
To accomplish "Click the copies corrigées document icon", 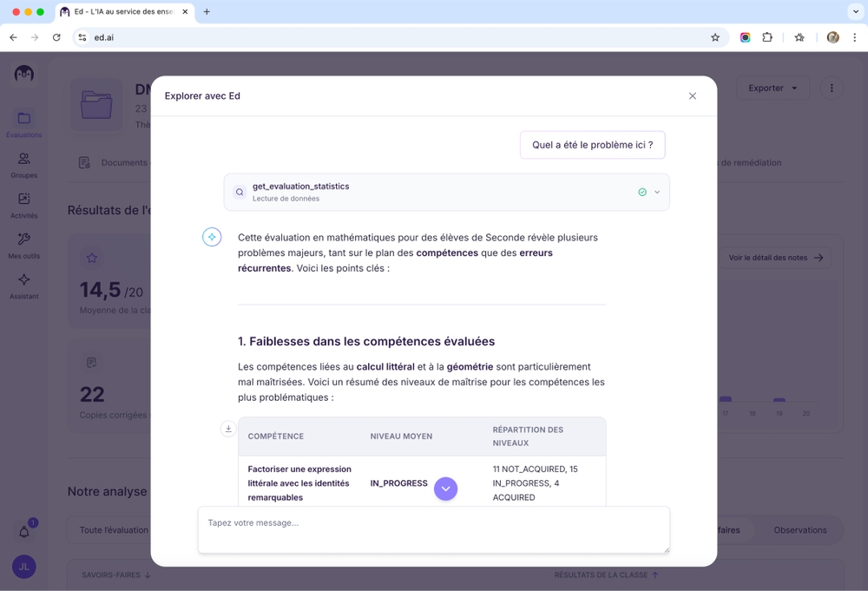I will tap(92, 363).
